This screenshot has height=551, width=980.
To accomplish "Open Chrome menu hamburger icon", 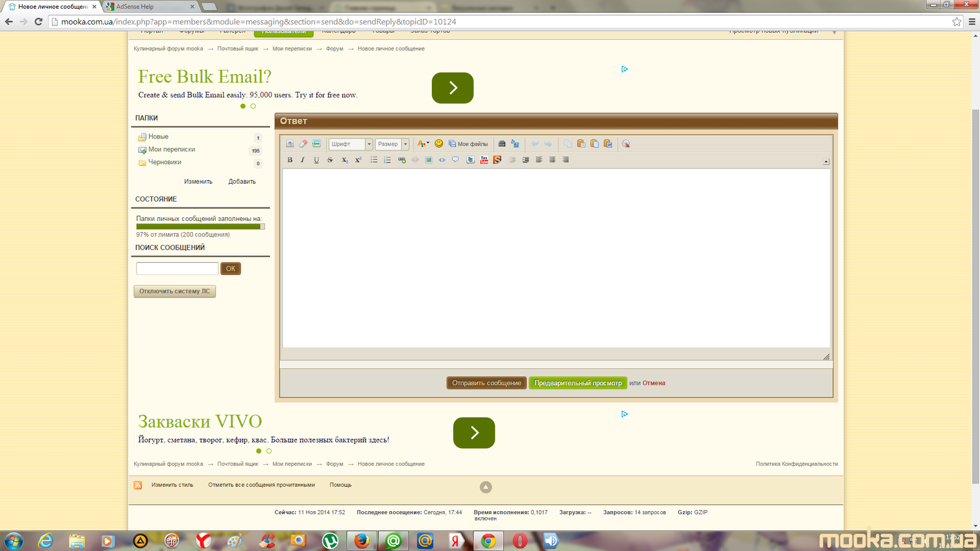I will click(972, 21).
